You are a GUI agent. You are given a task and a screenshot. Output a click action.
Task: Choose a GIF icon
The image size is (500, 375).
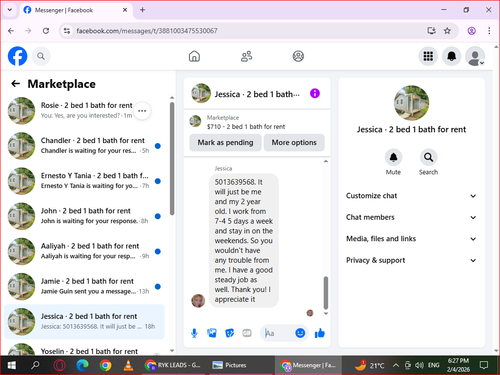(x=247, y=333)
